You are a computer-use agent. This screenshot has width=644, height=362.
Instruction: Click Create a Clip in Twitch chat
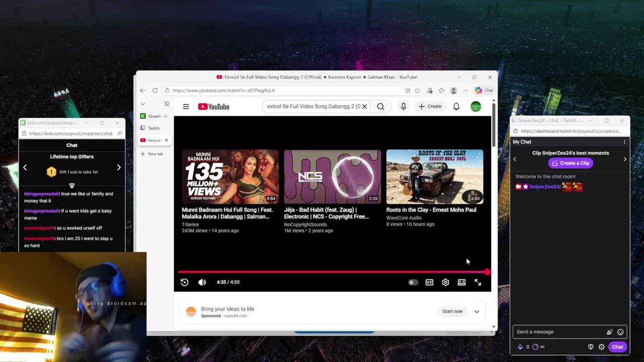pyautogui.click(x=571, y=163)
